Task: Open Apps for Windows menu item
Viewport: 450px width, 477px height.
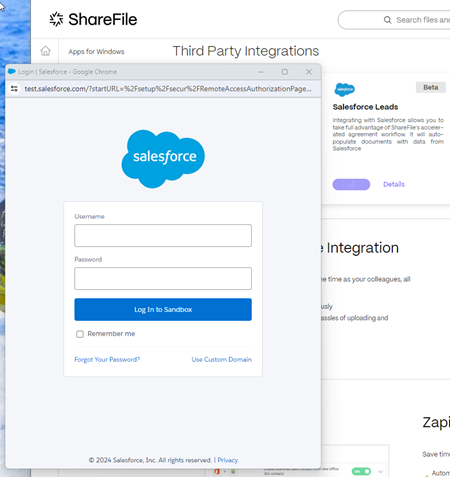Action: point(96,52)
